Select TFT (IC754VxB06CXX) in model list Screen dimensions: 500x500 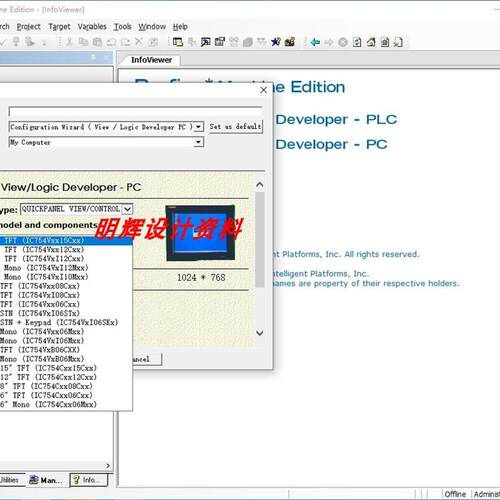pyautogui.click(x=66, y=350)
